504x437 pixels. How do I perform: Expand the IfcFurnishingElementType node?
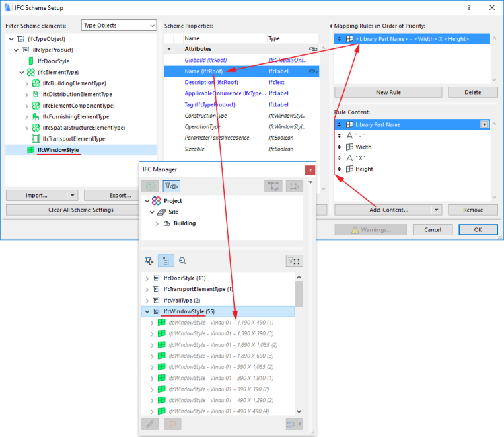(27, 117)
